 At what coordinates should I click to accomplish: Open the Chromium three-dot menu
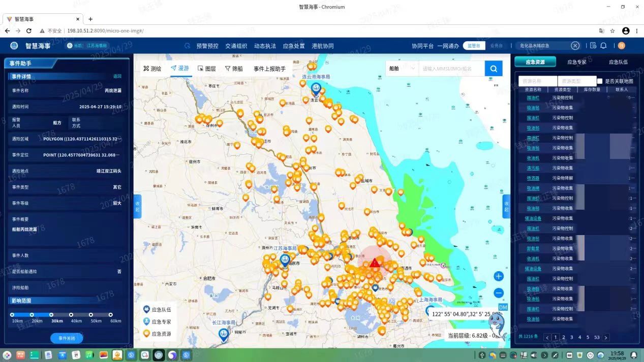[636, 31]
